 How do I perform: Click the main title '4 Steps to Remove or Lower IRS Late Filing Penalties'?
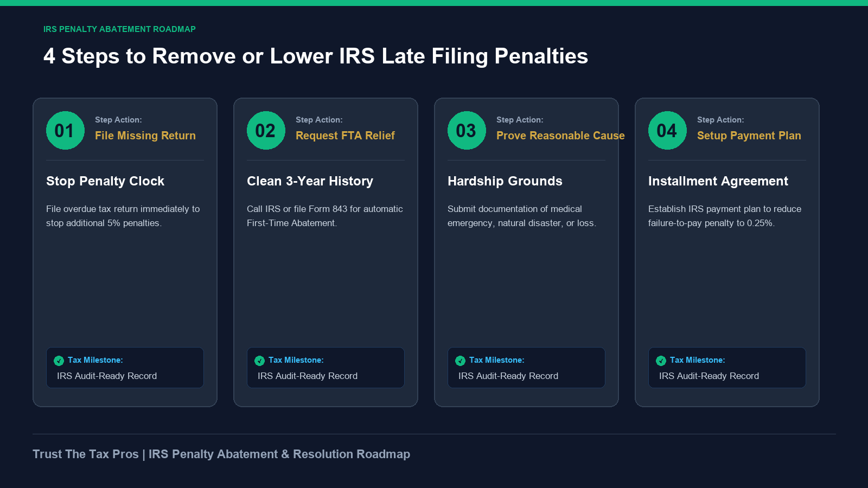(x=316, y=56)
